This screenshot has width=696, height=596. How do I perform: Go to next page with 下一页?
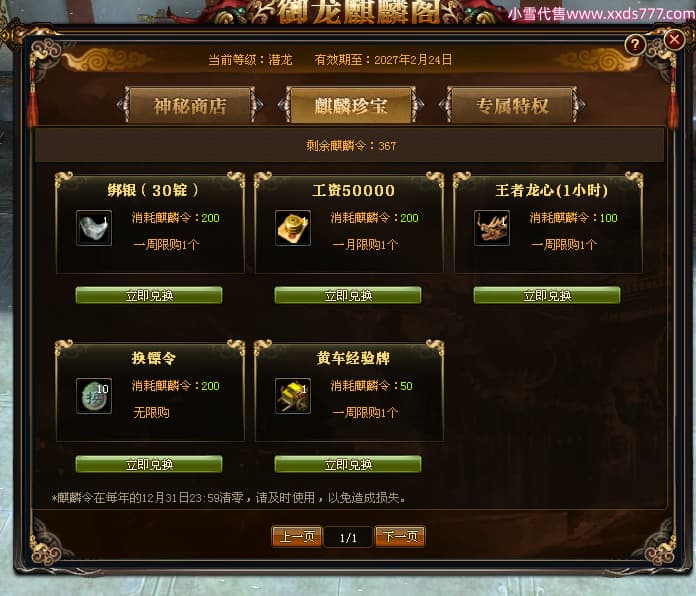point(400,537)
